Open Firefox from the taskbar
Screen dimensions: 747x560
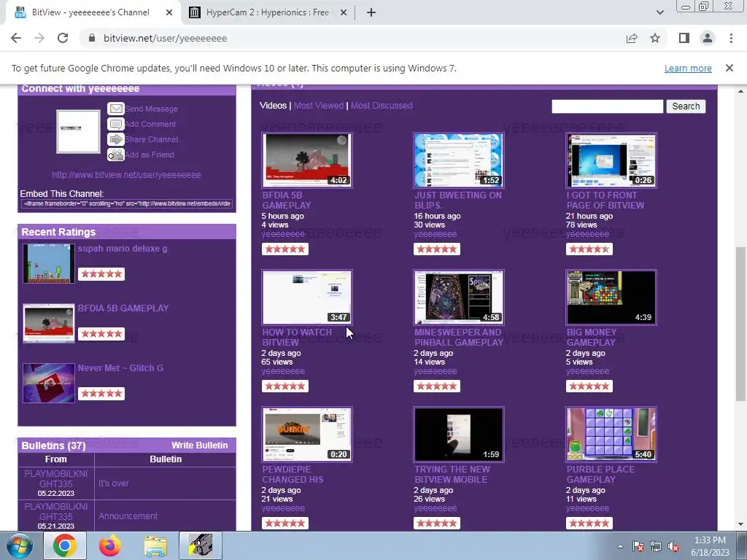(110, 545)
